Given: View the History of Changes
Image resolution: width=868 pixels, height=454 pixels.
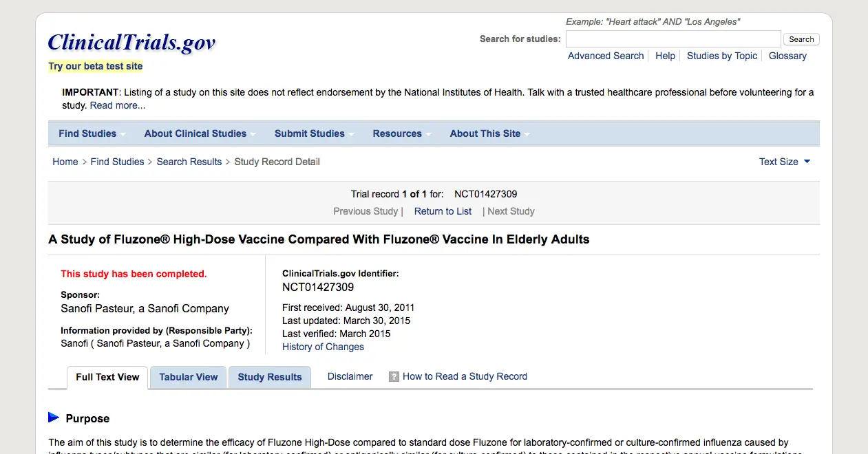Looking at the screenshot, I should (323, 347).
